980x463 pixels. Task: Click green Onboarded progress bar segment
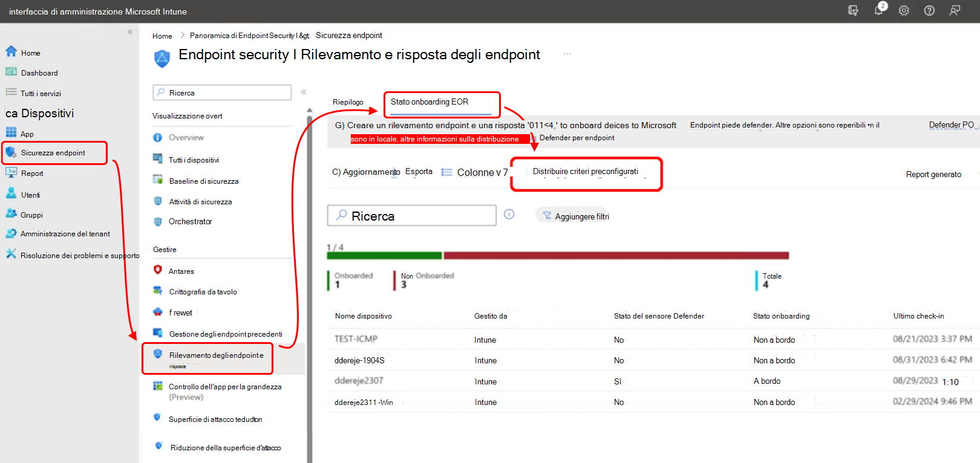tap(384, 256)
